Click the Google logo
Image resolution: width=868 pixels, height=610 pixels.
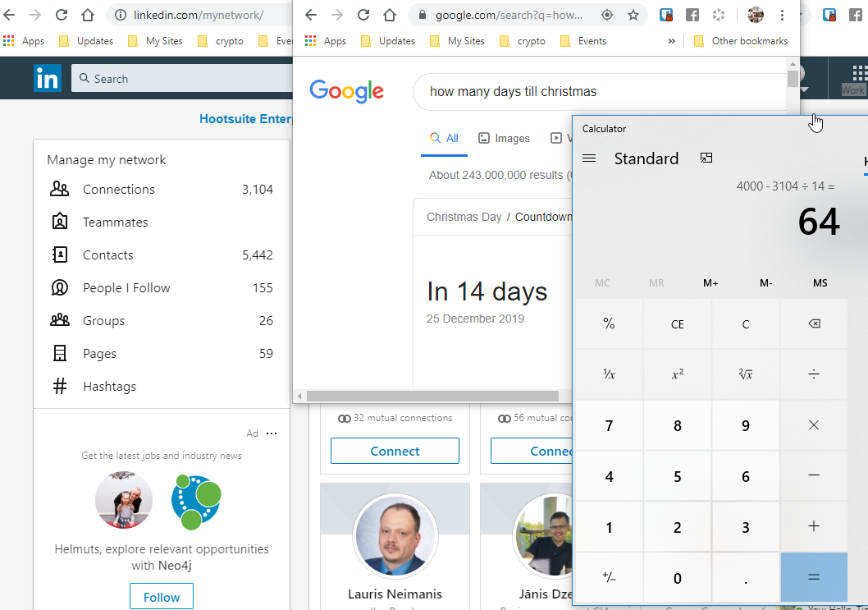346,92
